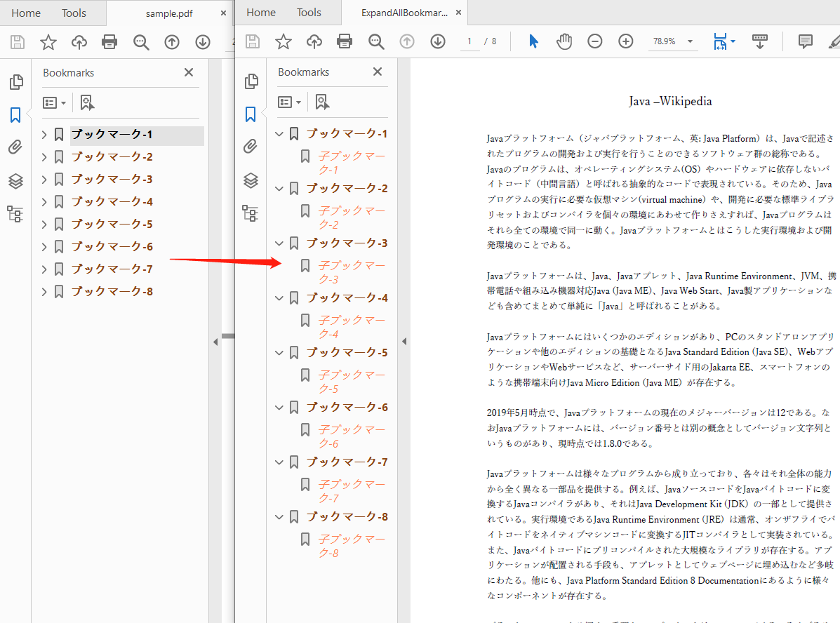Open bookmark options menu in ExpandAllBookmarks panel

tap(289, 102)
